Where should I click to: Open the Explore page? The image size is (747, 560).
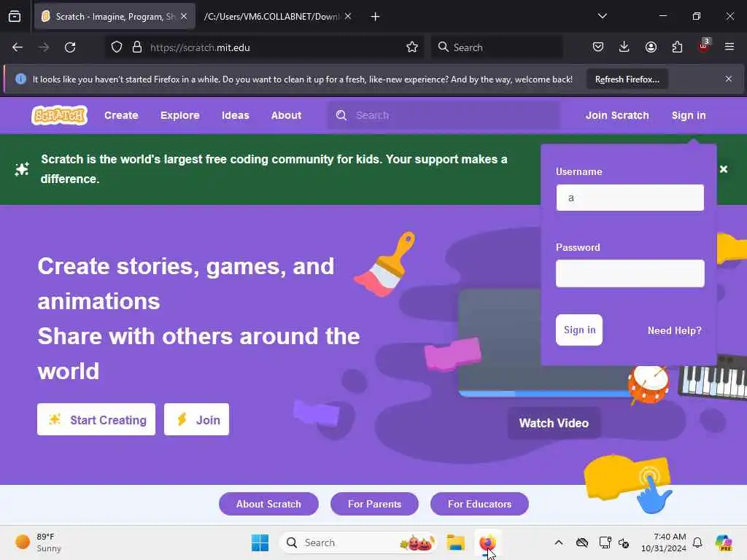(x=180, y=115)
